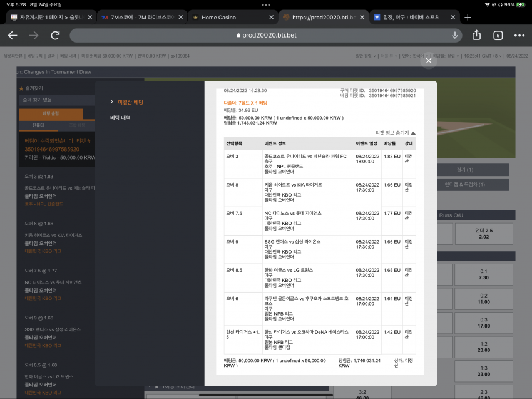Click the 유로피안뷰 link in header
532x399 pixels.
[13, 56]
